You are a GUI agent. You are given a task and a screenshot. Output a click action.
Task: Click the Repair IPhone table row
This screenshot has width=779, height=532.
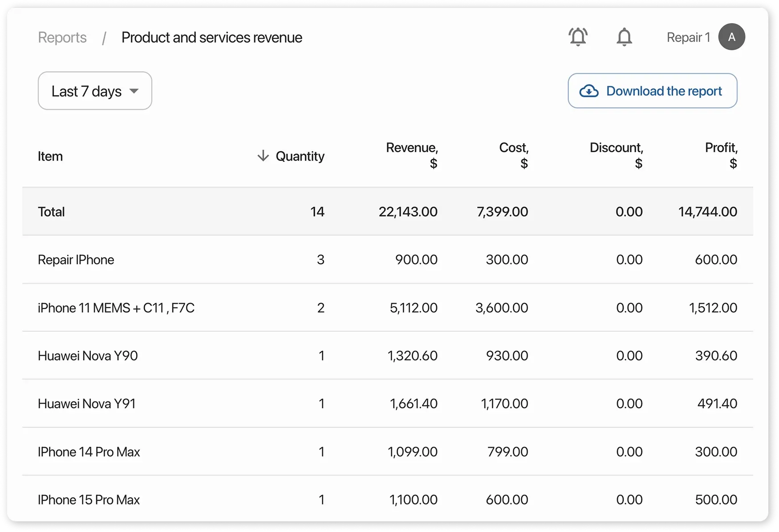click(387, 260)
